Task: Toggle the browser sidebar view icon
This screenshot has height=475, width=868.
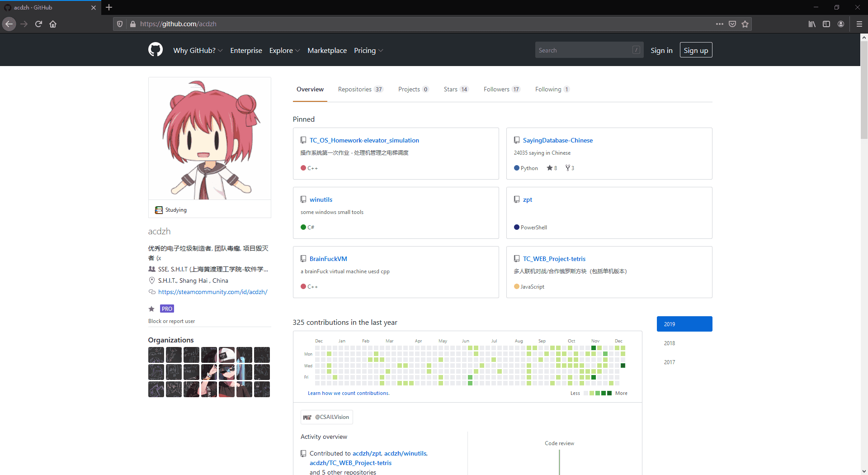Action: point(826,24)
